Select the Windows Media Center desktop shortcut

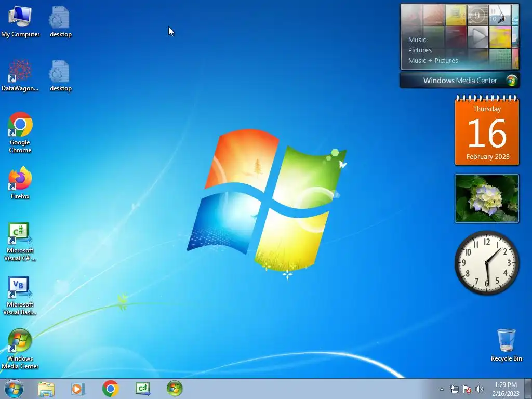pyautogui.click(x=20, y=349)
